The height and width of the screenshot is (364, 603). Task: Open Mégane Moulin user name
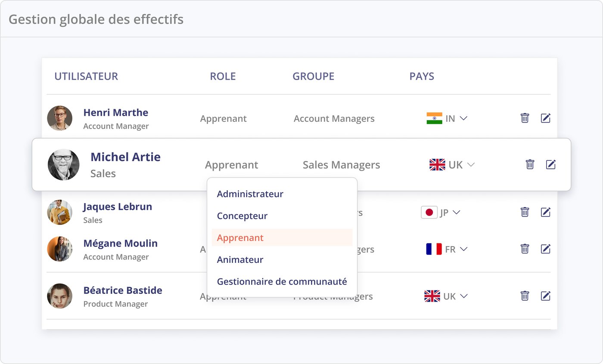pyautogui.click(x=120, y=243)
